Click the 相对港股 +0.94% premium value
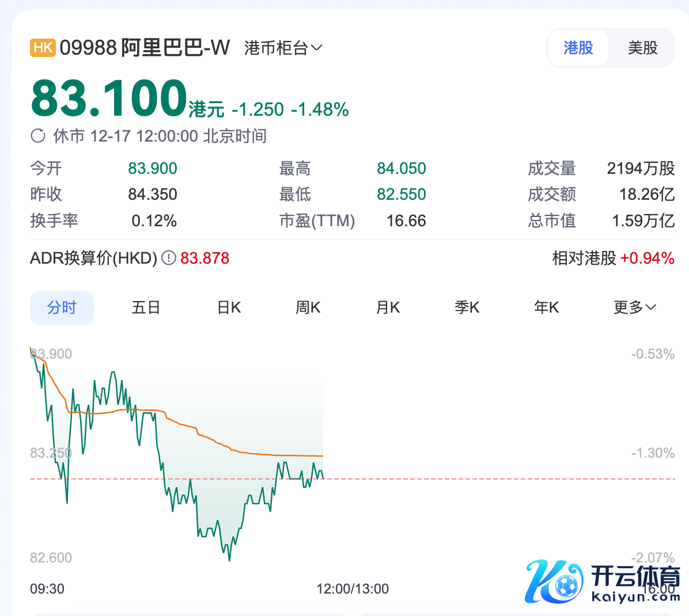 point(647,258)
